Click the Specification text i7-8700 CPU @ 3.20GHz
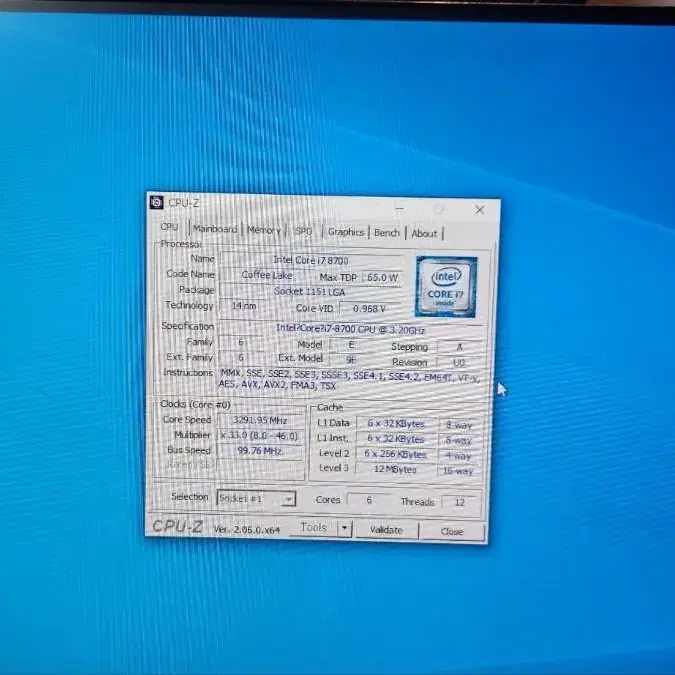Screen dimensions: 675x675 (x=350, y=329)
